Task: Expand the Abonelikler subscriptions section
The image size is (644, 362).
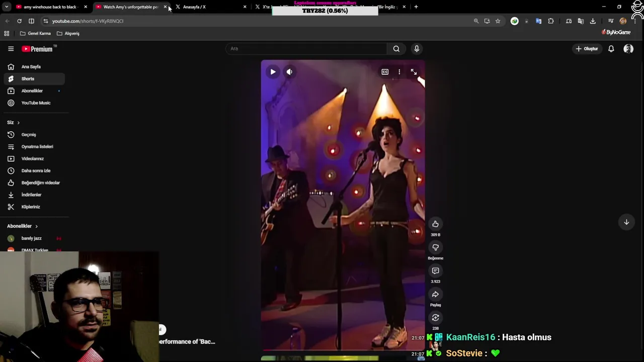Action: coord(22,226)
